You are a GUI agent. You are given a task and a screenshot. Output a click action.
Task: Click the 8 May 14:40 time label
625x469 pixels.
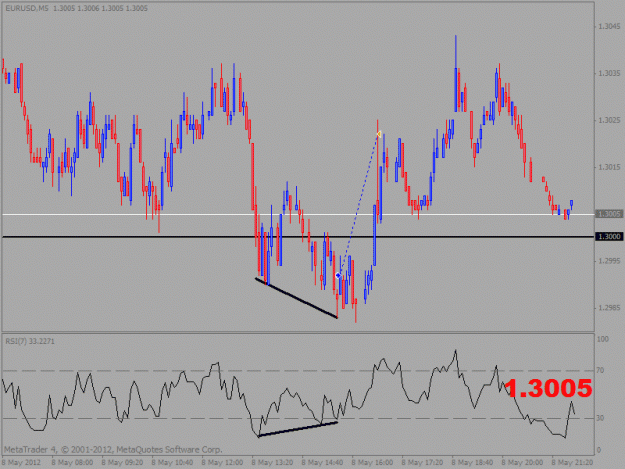pos(322,463)
